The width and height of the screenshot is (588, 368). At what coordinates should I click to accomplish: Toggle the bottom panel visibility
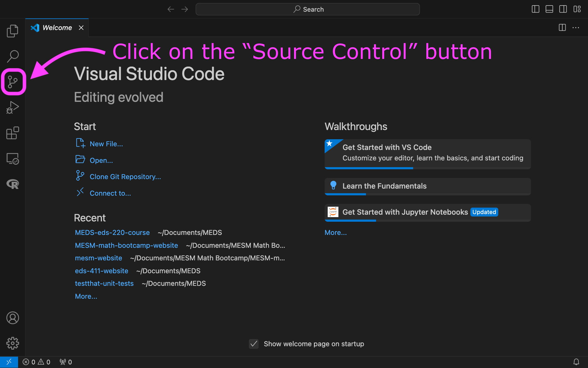549,9
